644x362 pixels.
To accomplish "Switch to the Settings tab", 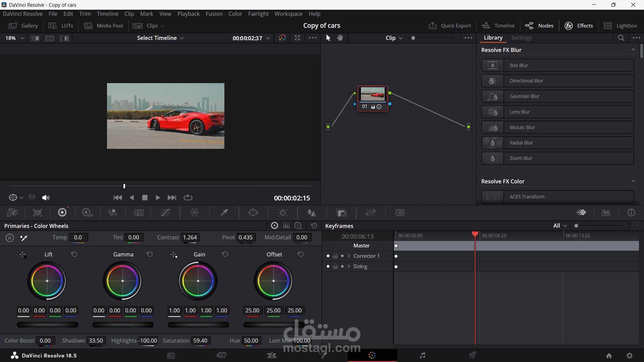I will click(521, 38).
